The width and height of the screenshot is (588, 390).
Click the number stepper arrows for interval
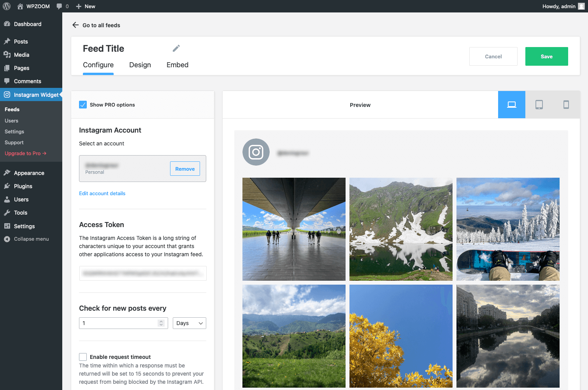click(161, 323)
